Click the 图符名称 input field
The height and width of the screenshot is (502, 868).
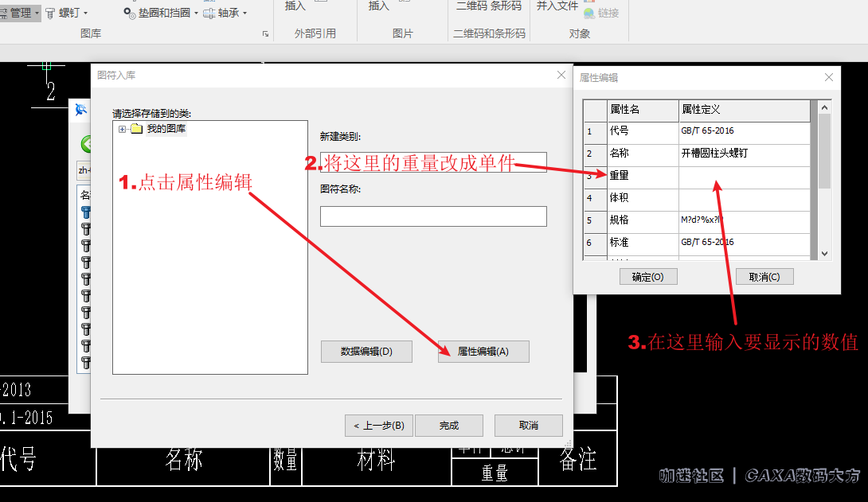(433, 216)
